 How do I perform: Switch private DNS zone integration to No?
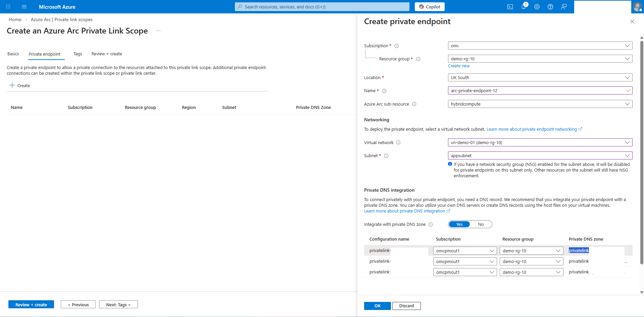(481, 224)
